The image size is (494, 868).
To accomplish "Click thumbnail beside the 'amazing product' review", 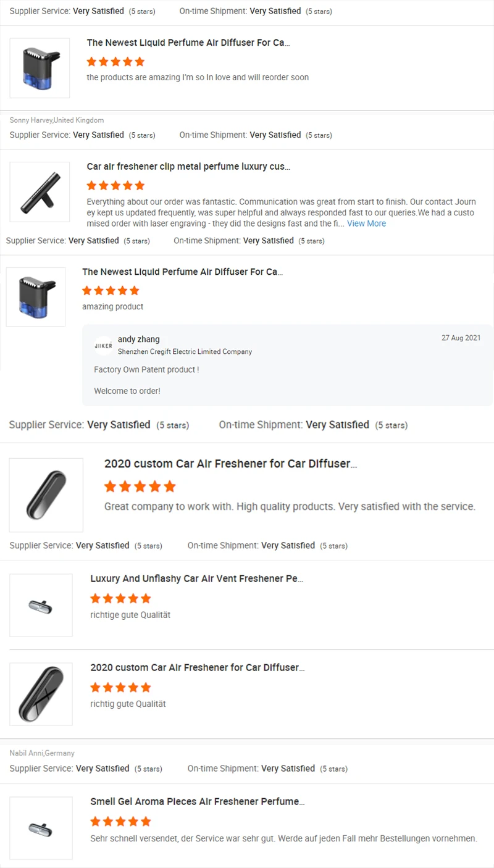I will pyautogui.click(x=36, y=297).
